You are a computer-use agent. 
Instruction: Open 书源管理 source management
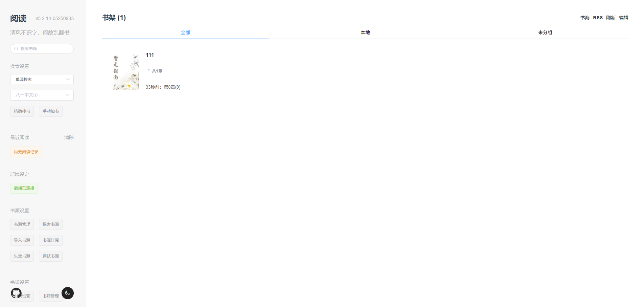pos(22,224)
